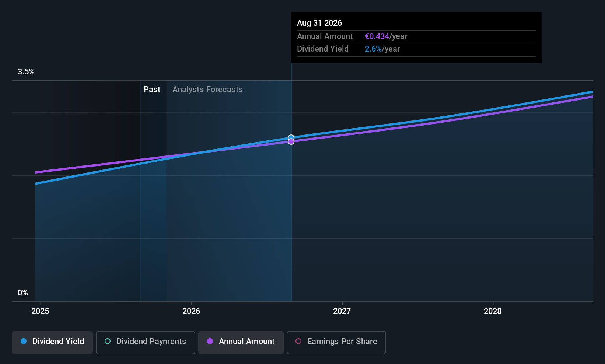605x364 pixels.
Task: Toggle the Annual Amount legend series
Action: pyautogui.click(x=241, y=342)
